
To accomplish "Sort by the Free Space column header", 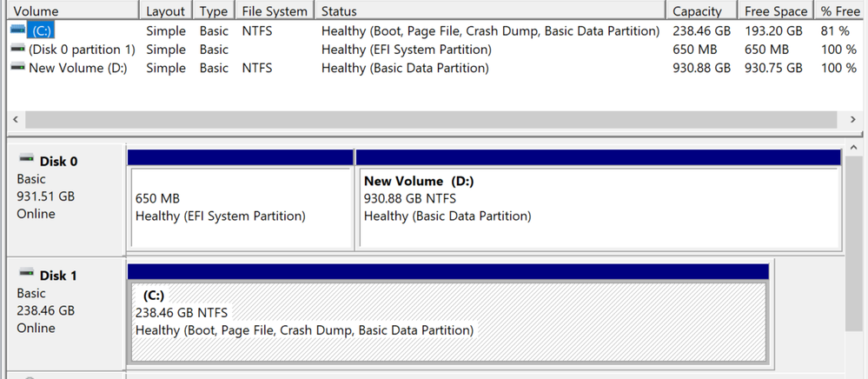I will point(776,10).
